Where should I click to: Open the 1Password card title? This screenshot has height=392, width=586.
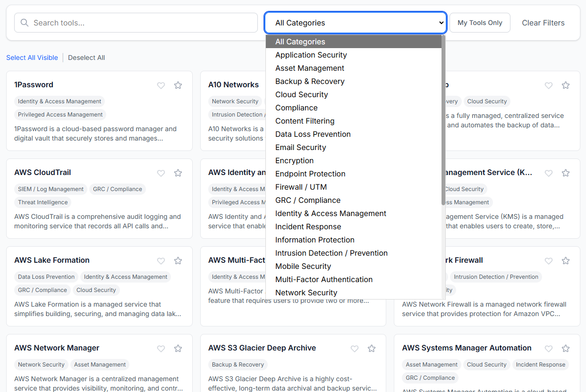[x=34, y=85]
